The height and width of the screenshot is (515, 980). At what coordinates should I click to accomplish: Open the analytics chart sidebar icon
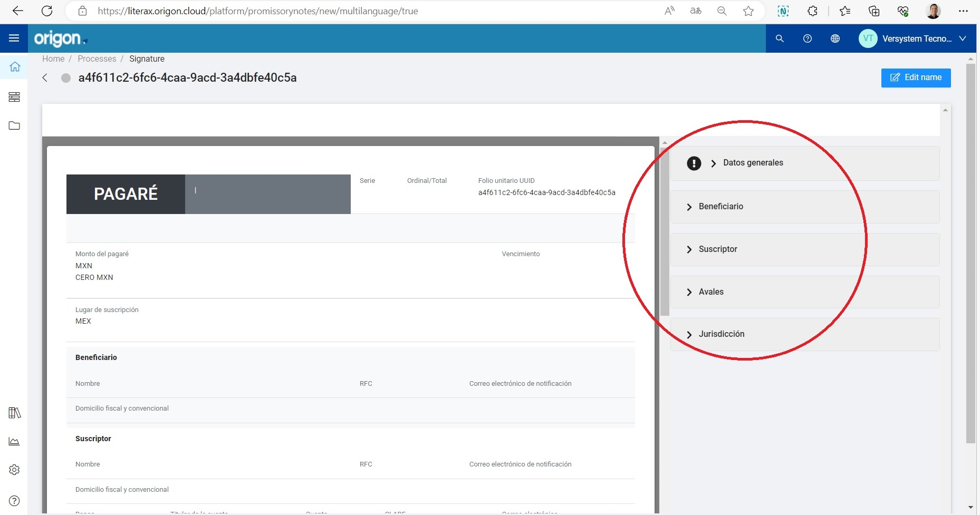click(14, 441)
